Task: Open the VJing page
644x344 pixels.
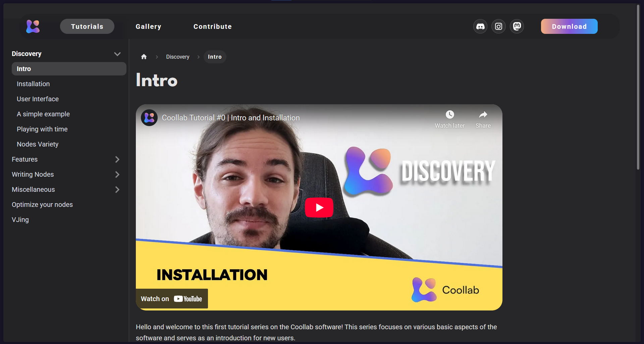Action: coord(20,220)
